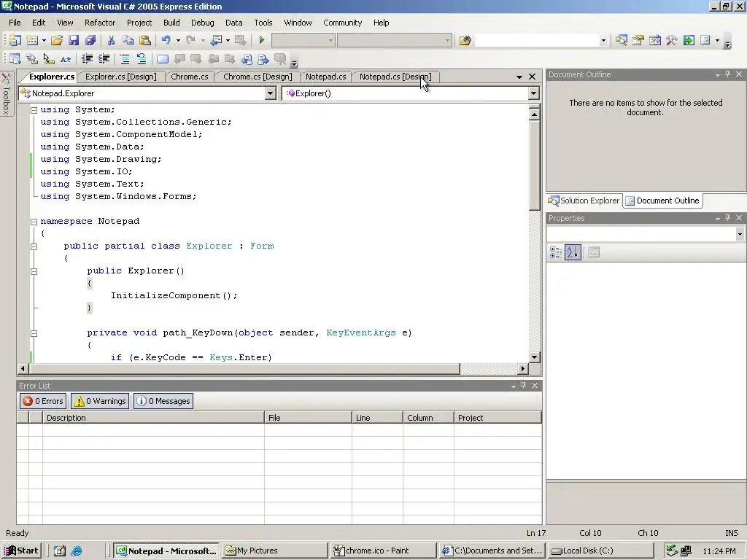The image size is (747, 560).
Task: Collapse the namespace Notepad block
Action: click(34, 222)
